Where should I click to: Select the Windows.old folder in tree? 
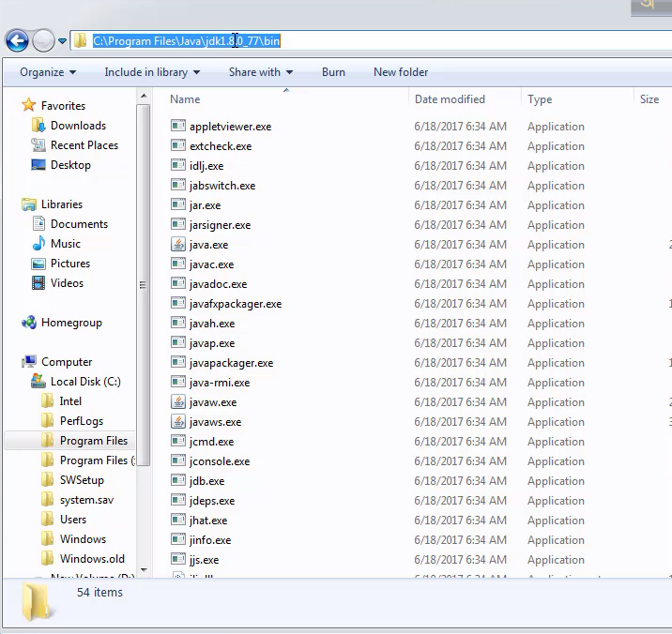click(x=92, y=559)
